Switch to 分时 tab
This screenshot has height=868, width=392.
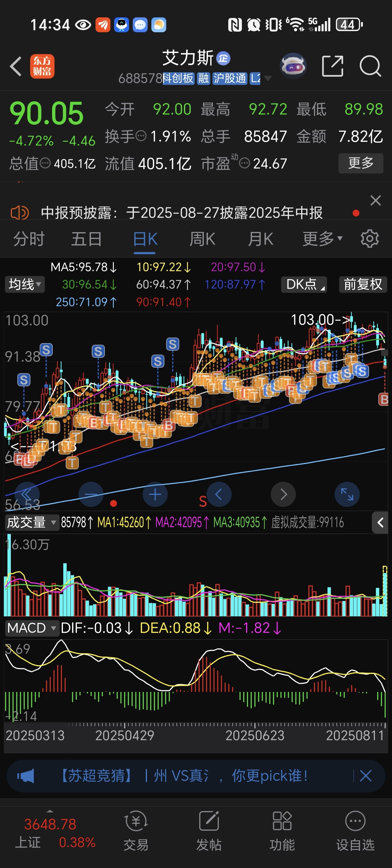29,239
